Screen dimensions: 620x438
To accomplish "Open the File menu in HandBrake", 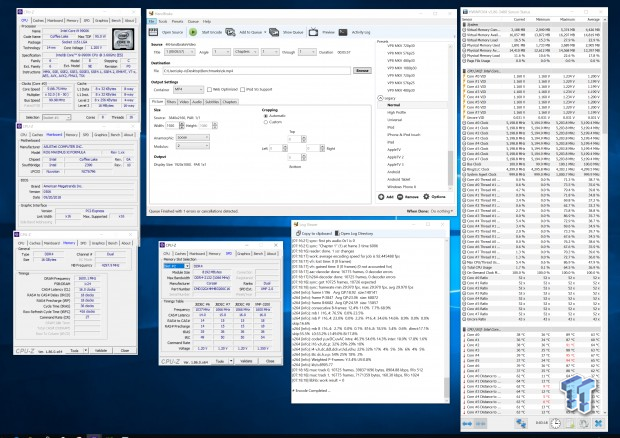I will tap(151, 21).
